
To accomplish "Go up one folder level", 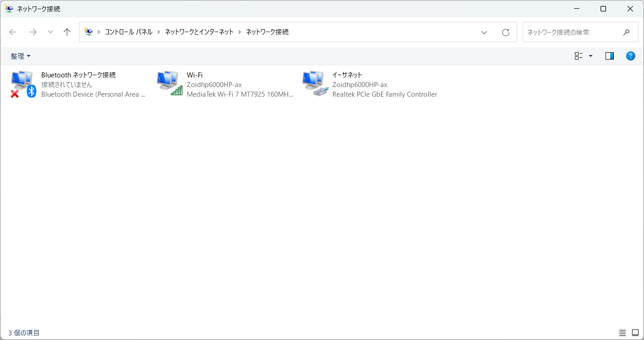I will (x=67, y=32).
